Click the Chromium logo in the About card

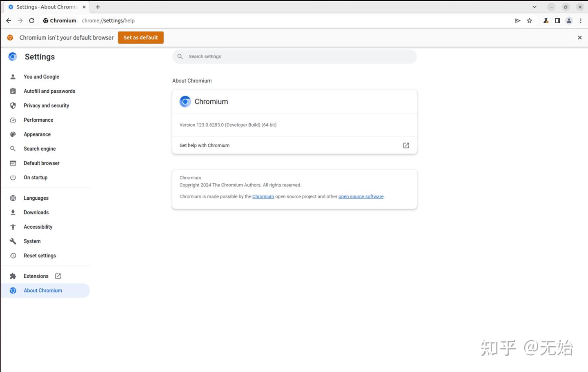[185, 101]
